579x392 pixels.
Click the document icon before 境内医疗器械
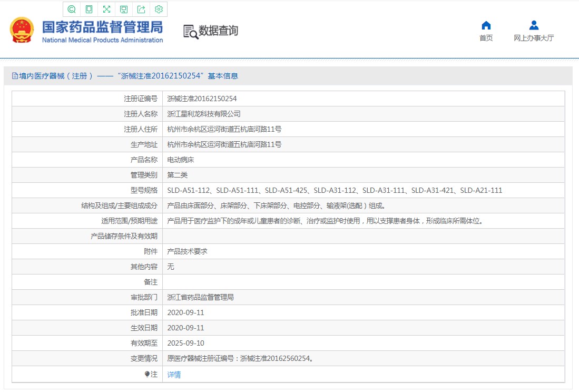click(15, 76)
